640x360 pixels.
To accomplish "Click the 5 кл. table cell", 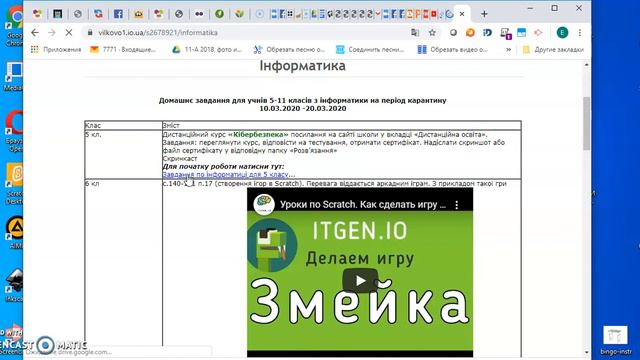I will click(123, 154).
